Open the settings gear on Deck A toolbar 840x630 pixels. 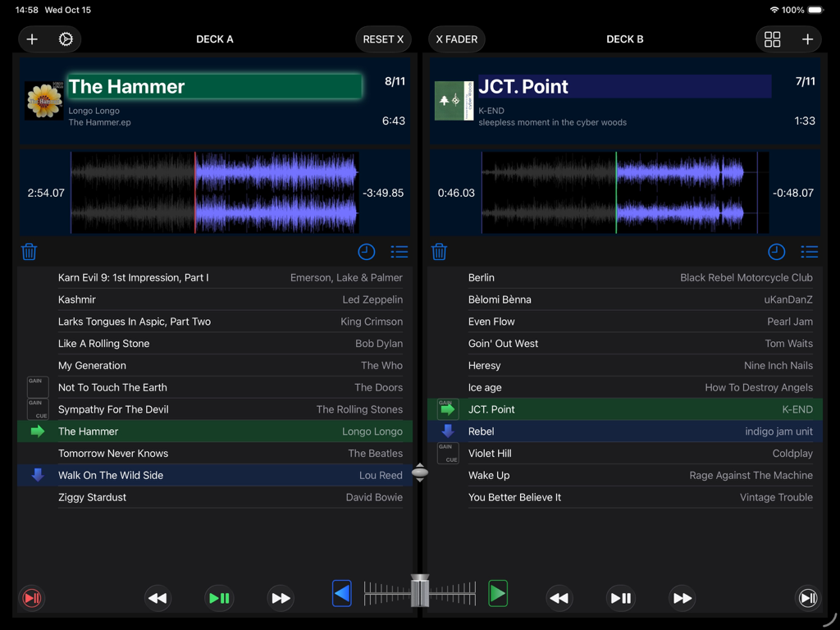click(66, 39)
